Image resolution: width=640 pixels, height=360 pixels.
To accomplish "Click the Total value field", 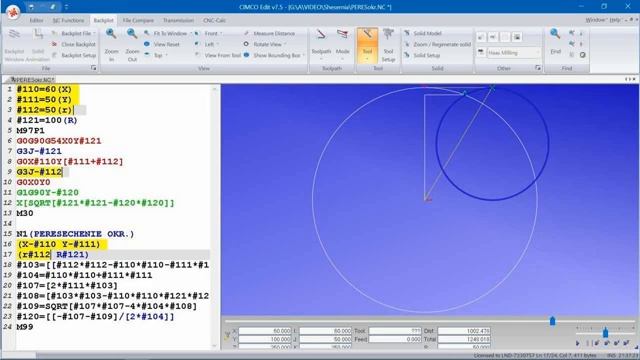I will coord(464,339).
